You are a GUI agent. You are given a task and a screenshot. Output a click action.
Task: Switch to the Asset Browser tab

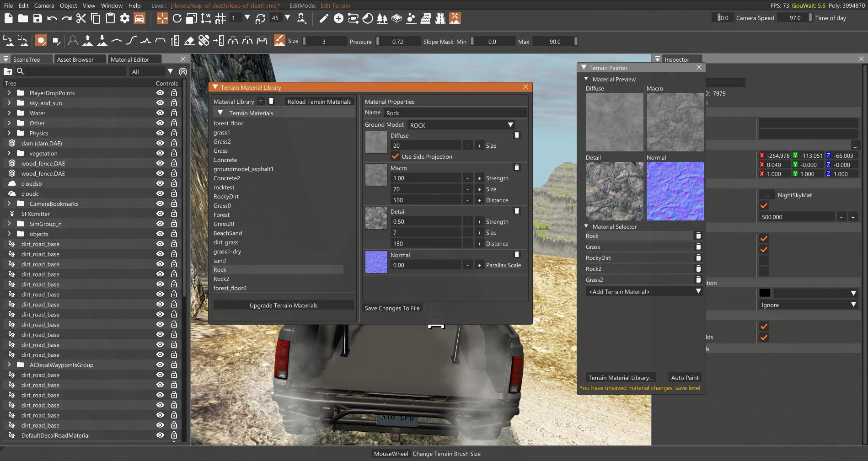(75, 59)
